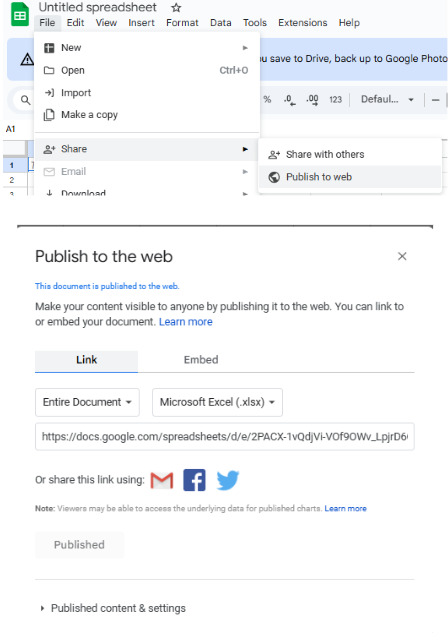Expand Published content & settings

coord(113,608)
